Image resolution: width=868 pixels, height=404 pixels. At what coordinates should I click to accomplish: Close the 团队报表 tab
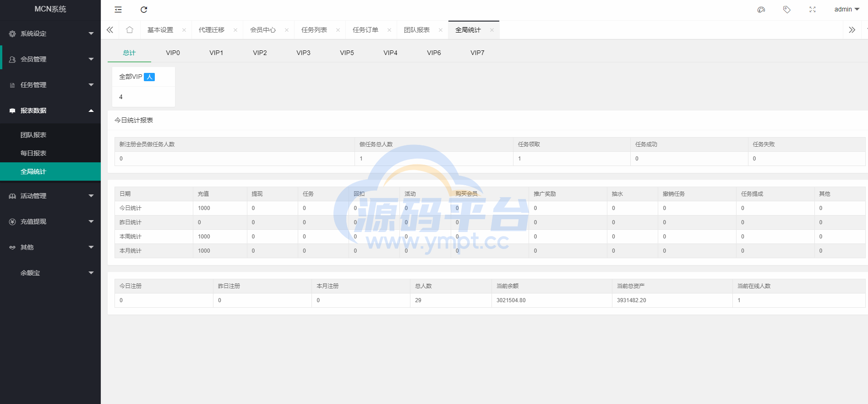tap(441, 30)
